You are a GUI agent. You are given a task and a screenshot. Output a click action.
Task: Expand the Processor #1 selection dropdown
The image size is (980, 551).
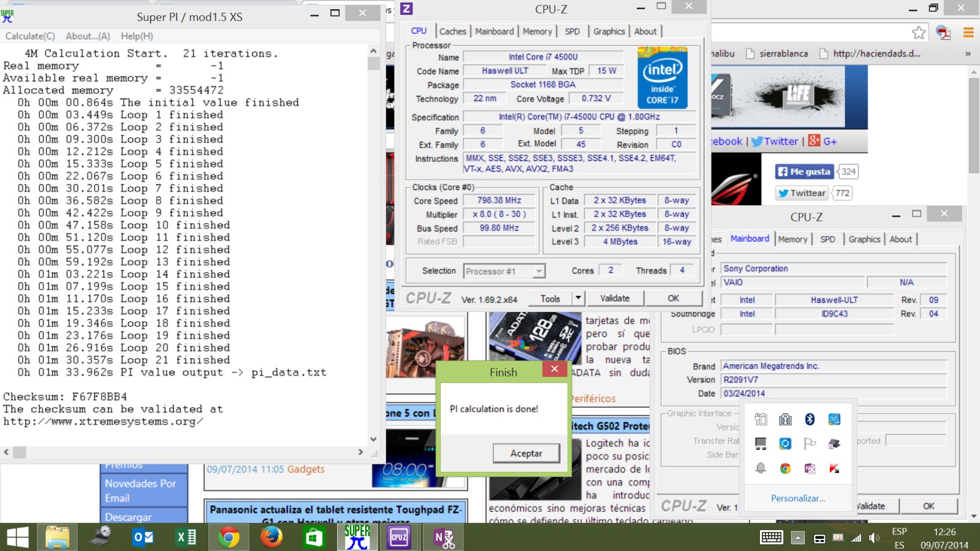[539, 272]
